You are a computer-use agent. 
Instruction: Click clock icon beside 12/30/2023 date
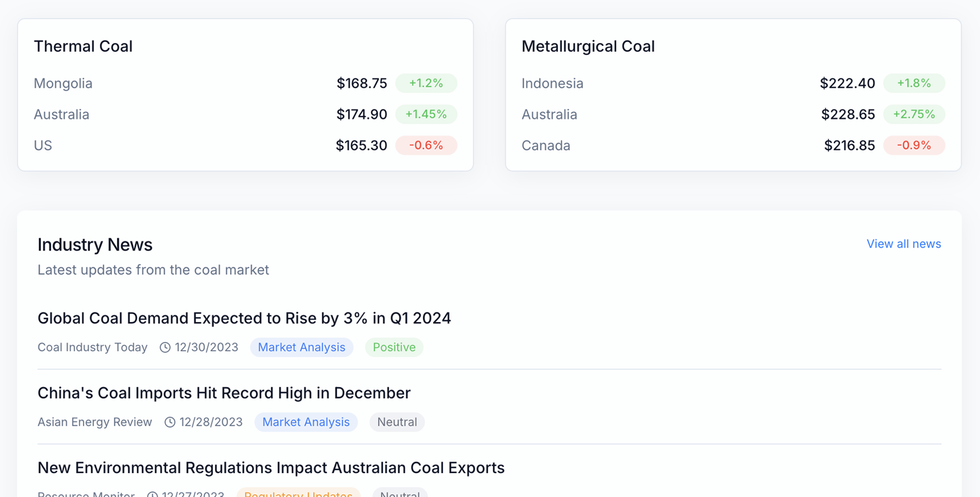point(165,347)
